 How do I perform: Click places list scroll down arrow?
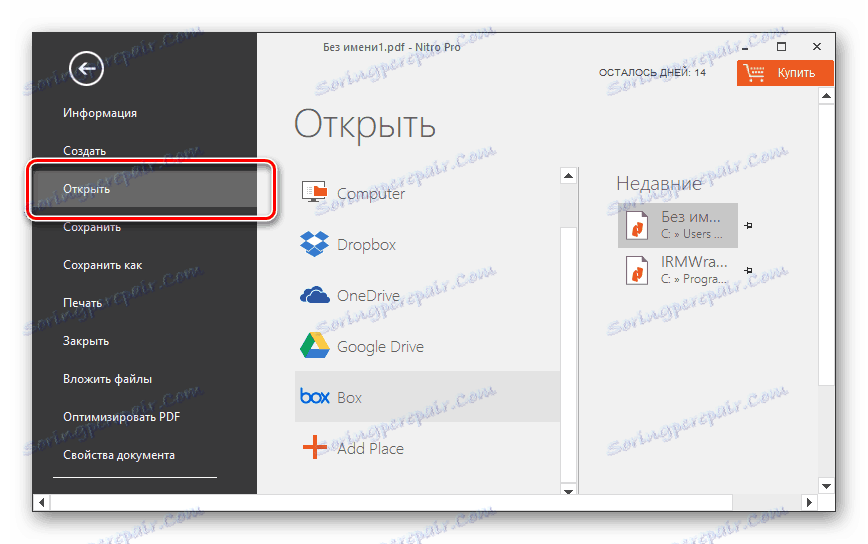(x=569, y=490)
